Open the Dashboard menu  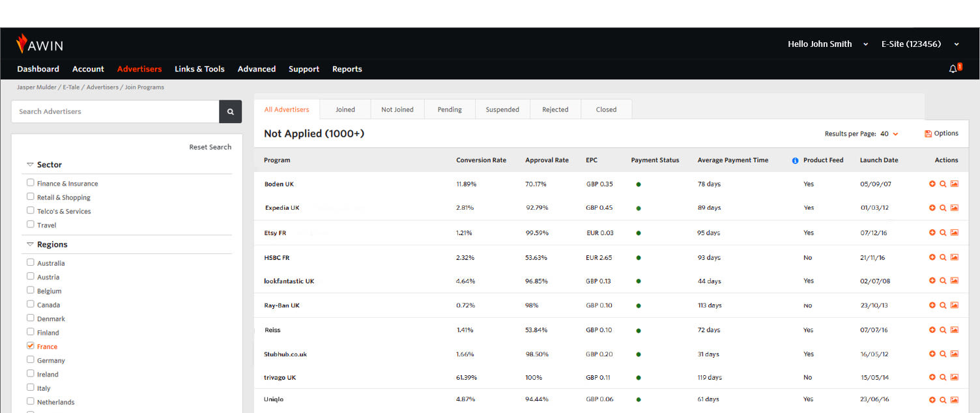click(x=38, y=69)
